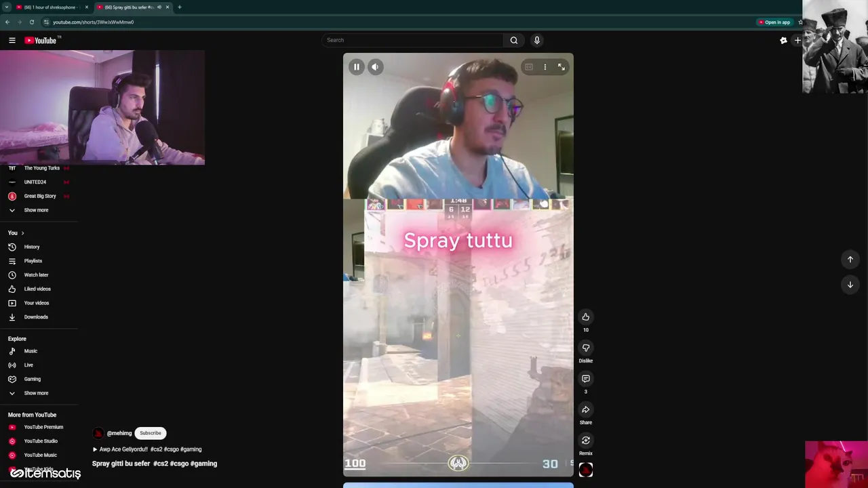The width and height of the screenshot is (868, 488).
Task: Click Open in app button
Action: [774, 22]
